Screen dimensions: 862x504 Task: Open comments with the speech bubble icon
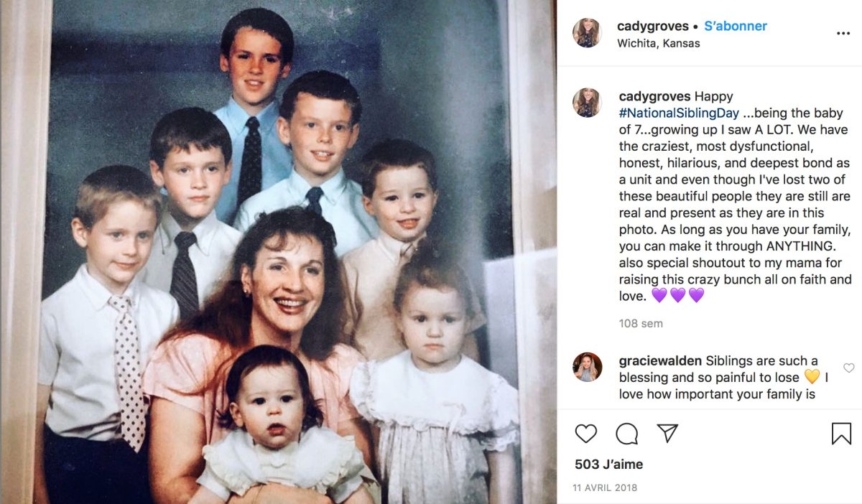(x=627, y=434)
